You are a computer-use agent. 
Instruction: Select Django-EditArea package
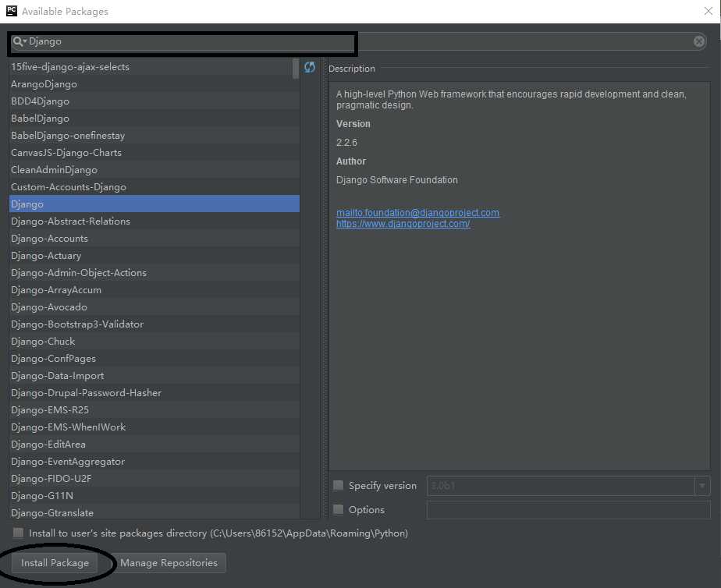[154, 445]
